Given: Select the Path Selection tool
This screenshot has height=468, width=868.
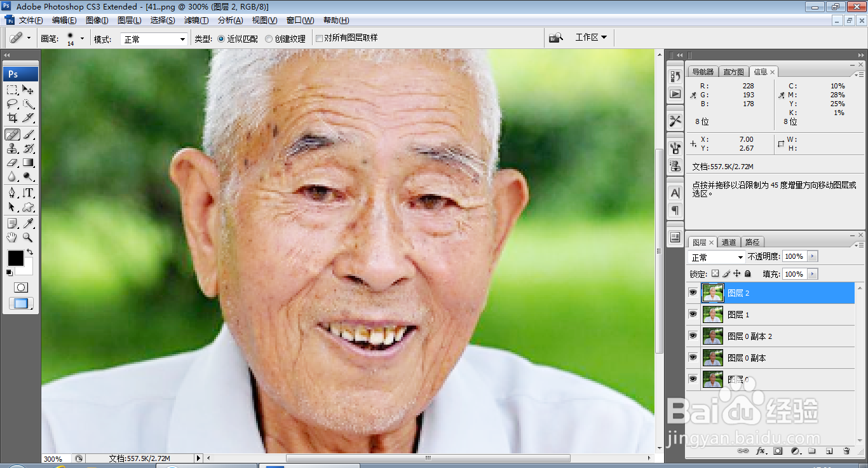Looking at the screenshot, I should (12, 207).
